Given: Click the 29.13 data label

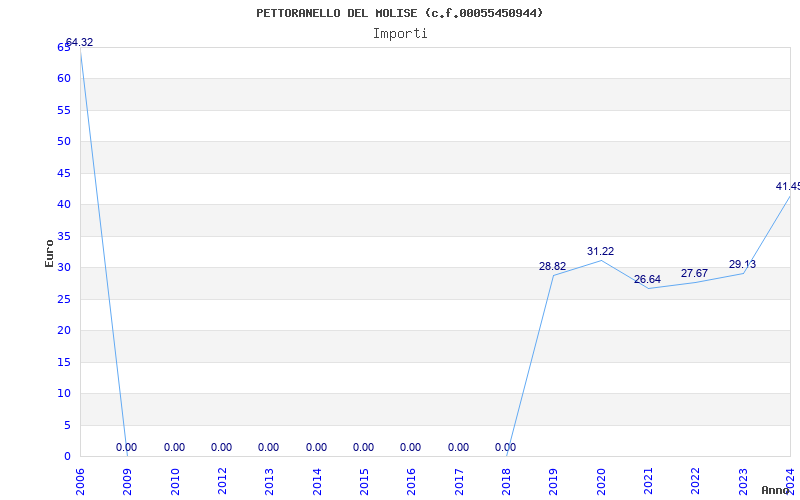Looking at the screenshot, I should pyautogui.click(x=742, y=264).
